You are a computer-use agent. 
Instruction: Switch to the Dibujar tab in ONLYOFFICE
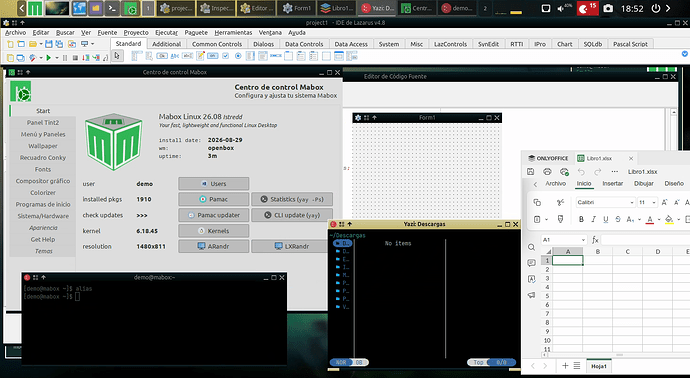pos(644,183)
